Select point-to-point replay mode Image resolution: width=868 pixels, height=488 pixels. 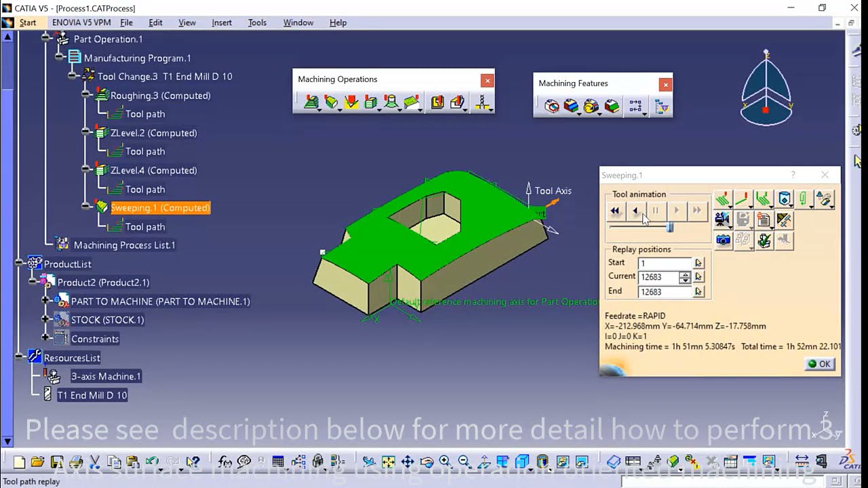743,199
